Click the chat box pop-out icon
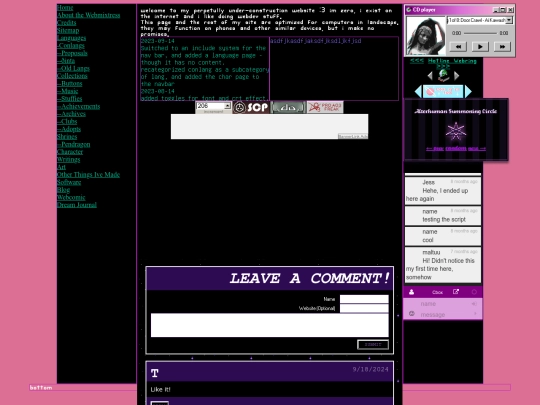 pyautogui.click(x=456, y=292)
